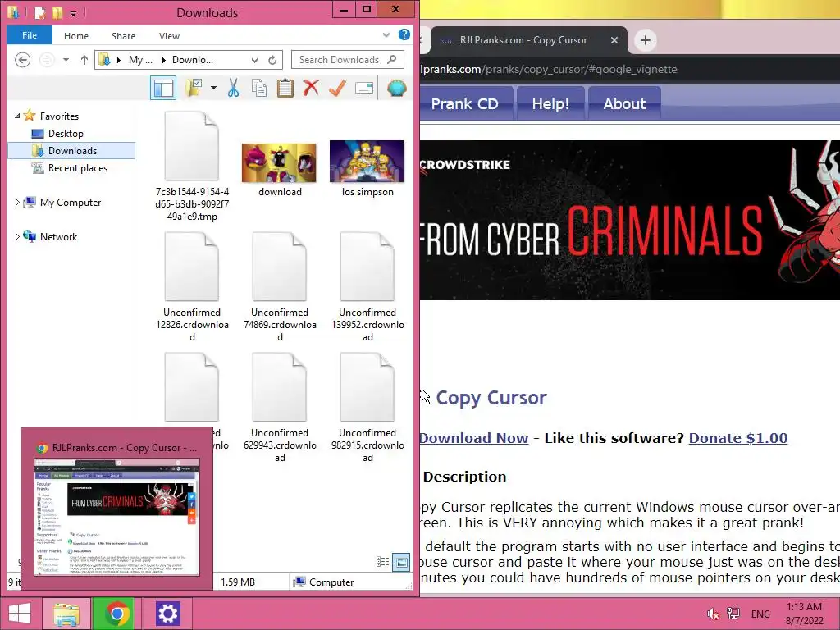The height and width of the screenshot is (630, 840).
Task: Click the Chrome address bar URL
Action: click(x=549, y=69)
